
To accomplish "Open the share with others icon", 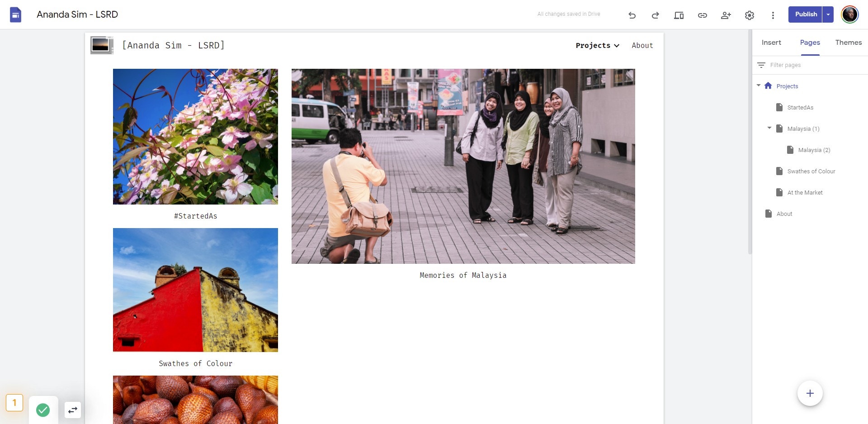I will coord(726,15).
